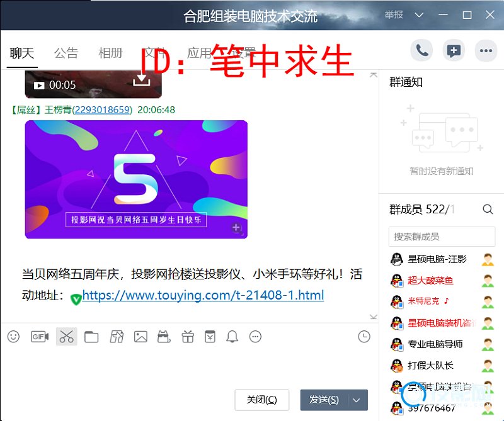504x421 pixels.
Task: Click the 群通知 heading
Action: [406, 82]
